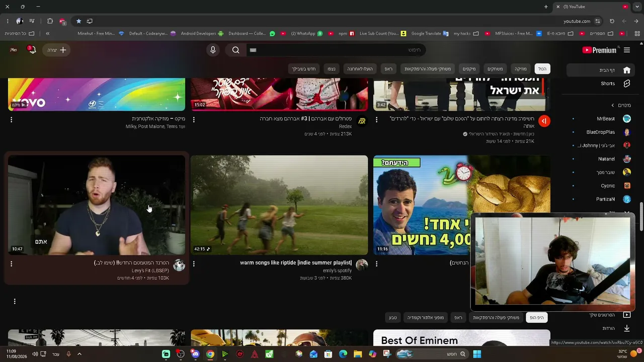Go to the YouTube Premium logo home
The height and width of the screenshot is (362, 644).
[x=599, y=50]
